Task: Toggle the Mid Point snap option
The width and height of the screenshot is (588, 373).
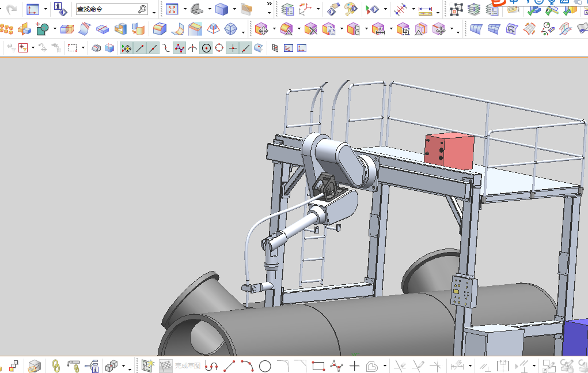Action: [153, 48]
